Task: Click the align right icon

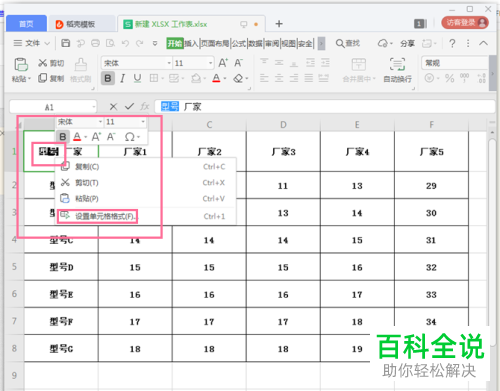Action: pyautogui.click(x=294, y=78)
